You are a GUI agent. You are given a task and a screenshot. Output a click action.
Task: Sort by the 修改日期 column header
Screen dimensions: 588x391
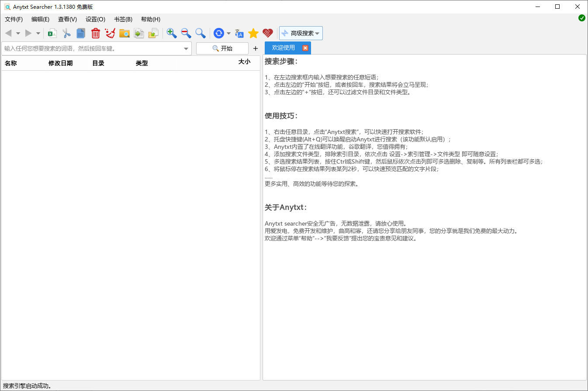coord(61,63)
